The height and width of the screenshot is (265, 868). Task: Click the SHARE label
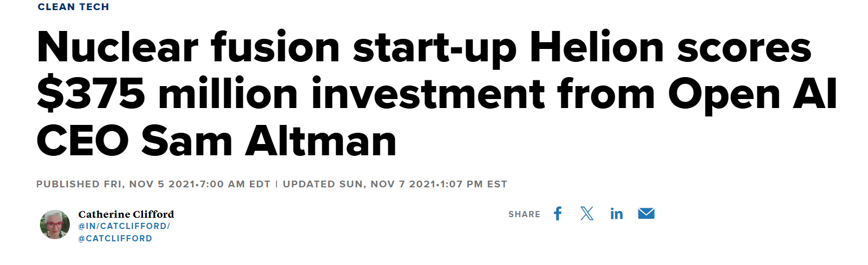pyautogui.click(x=524, y=214)
